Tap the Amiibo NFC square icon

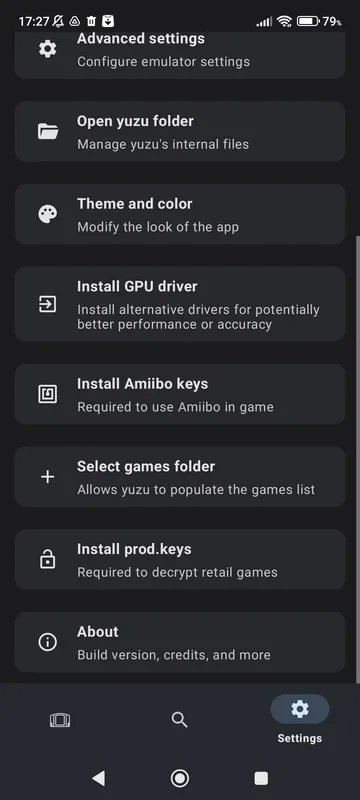click(x=48, y=394)
